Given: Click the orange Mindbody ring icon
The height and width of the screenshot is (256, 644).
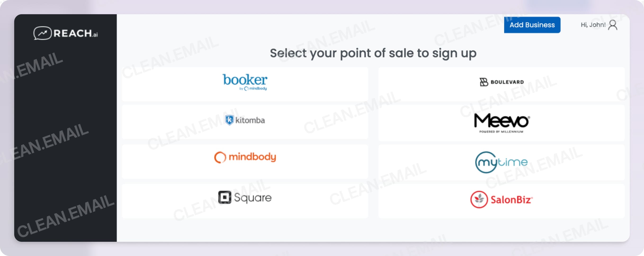Looking at the screenshot, I should (x=220, y=157).
